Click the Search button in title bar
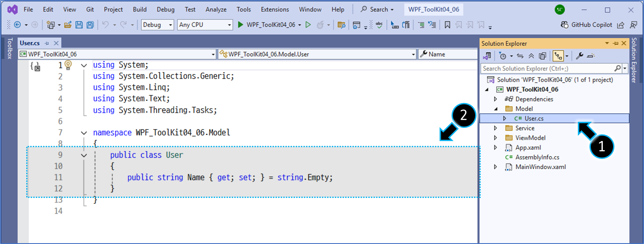Image resolution: width=644 pixels, height=244 pixels. 377,9
